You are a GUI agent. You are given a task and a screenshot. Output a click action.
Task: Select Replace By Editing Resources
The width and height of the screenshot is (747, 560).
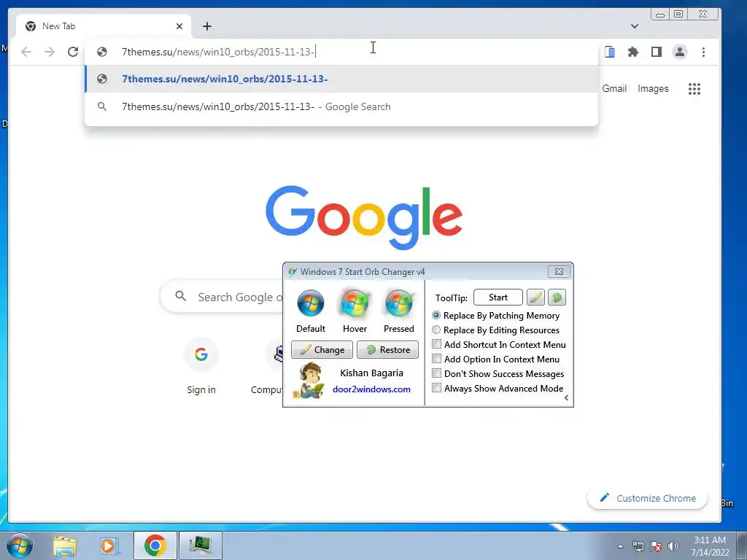point(495,330)
